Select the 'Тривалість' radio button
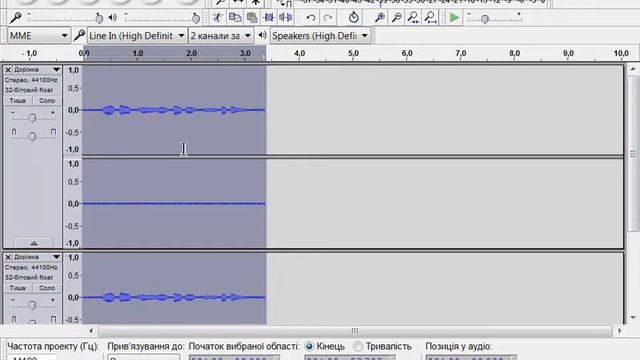Screen dimensions: 640x360 click(358, 347)
